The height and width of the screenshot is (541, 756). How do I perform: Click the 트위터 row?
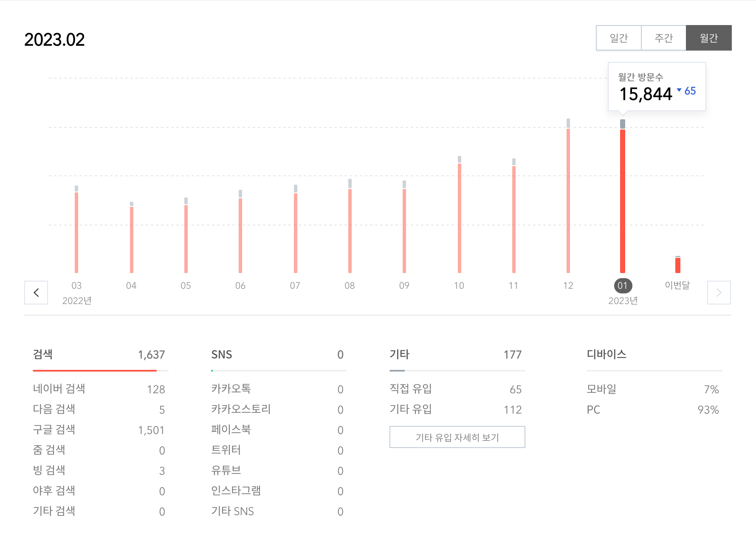[x=277, y=450]
